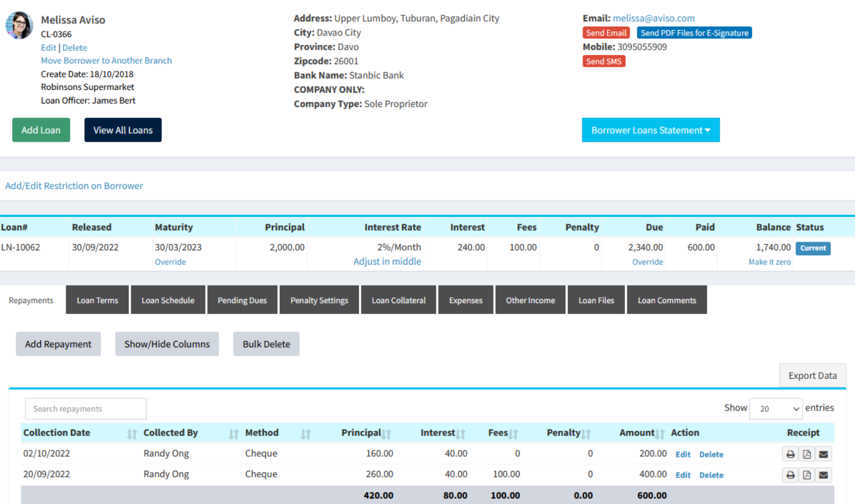The height and width of the screenshot is (504, 855).
Task: Open Move Borrower to Another Branch
Action: pos(106,60)
